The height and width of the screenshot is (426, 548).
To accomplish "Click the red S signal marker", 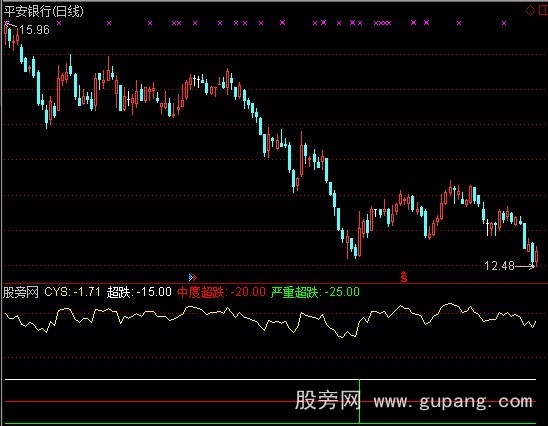I will 404,277.
